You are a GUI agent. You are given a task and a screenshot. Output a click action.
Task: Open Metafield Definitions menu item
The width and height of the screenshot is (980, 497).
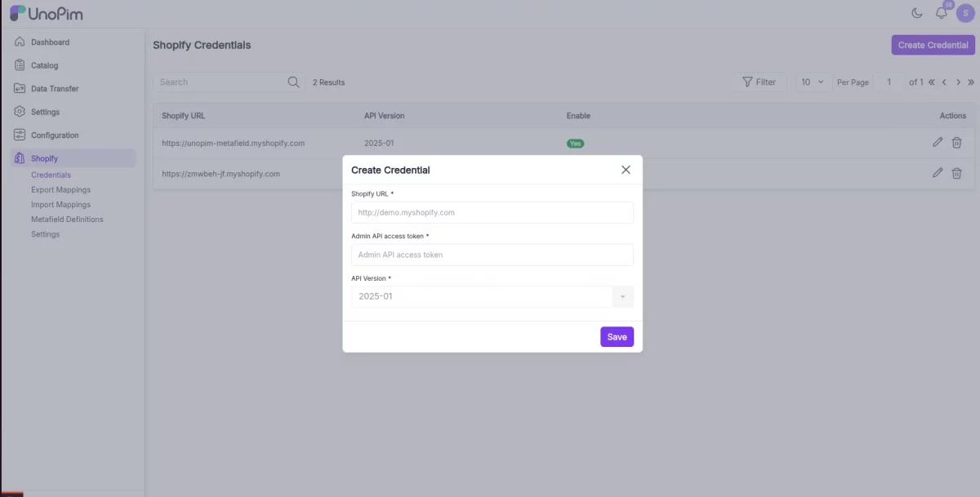pos(69,219)
